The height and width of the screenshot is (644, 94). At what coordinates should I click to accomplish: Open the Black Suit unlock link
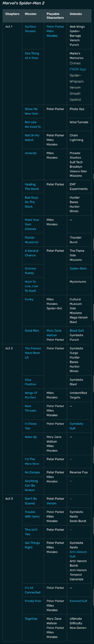pyautogui.click(x=77, y=331)
